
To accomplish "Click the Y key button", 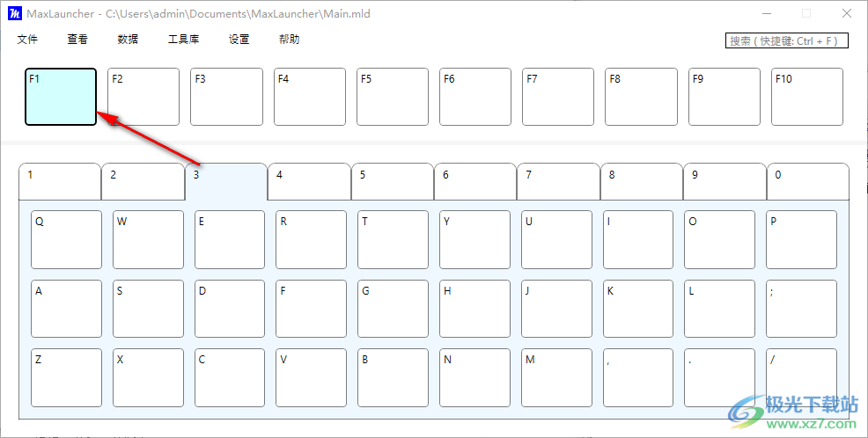I will click(475, 239).
